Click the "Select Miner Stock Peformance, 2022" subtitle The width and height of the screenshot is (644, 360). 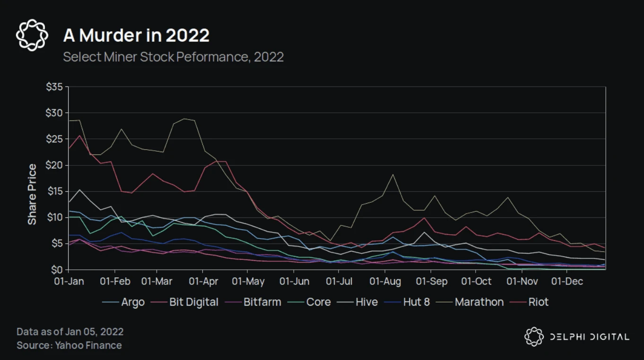pos(174,57)
